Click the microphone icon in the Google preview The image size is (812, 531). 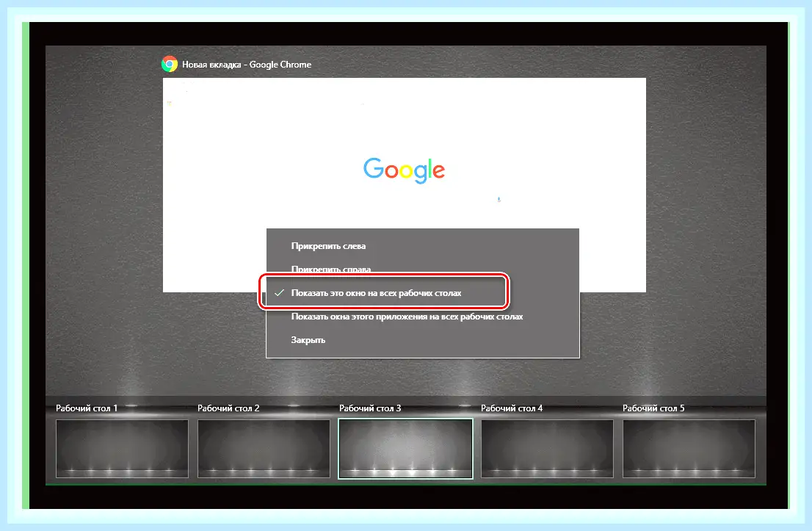tap(499, 199)
